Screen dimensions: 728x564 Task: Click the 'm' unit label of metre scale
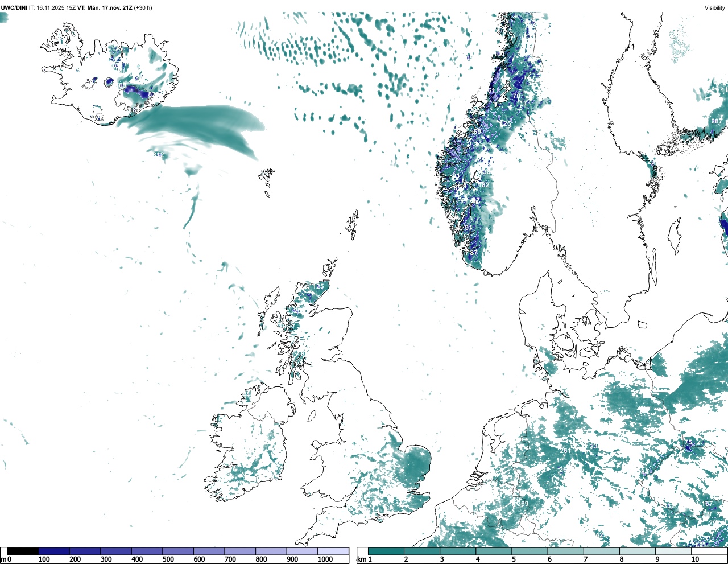click(3, 559)
